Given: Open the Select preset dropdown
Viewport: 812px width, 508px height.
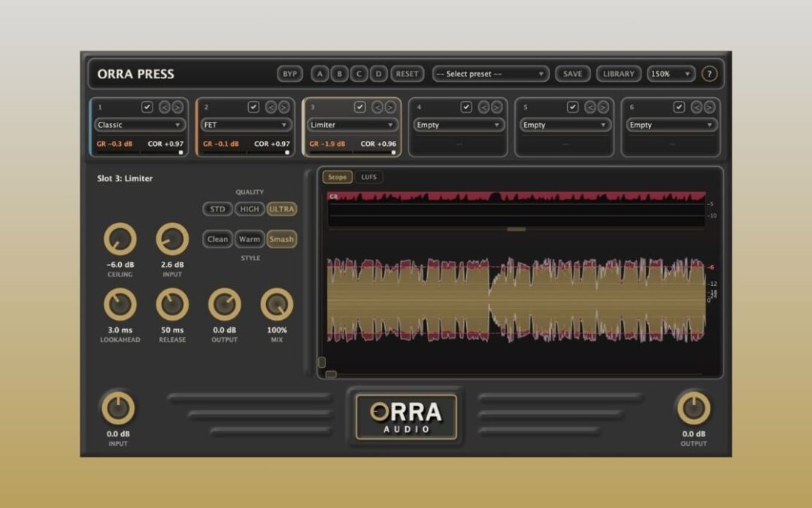Looking at the screenshot, I should (x=490, y=74).
